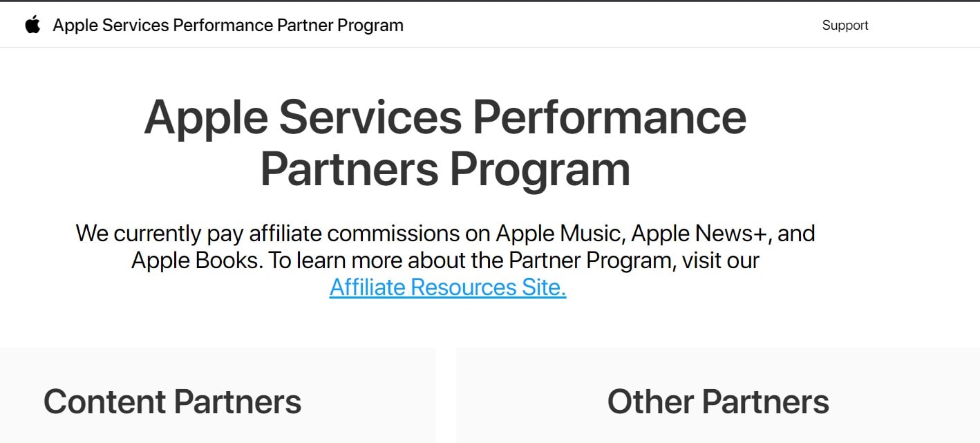The image size is (980, 443).
Task: Open the Support navigation link
Action: pyautogui.click(x=845, y=26)
